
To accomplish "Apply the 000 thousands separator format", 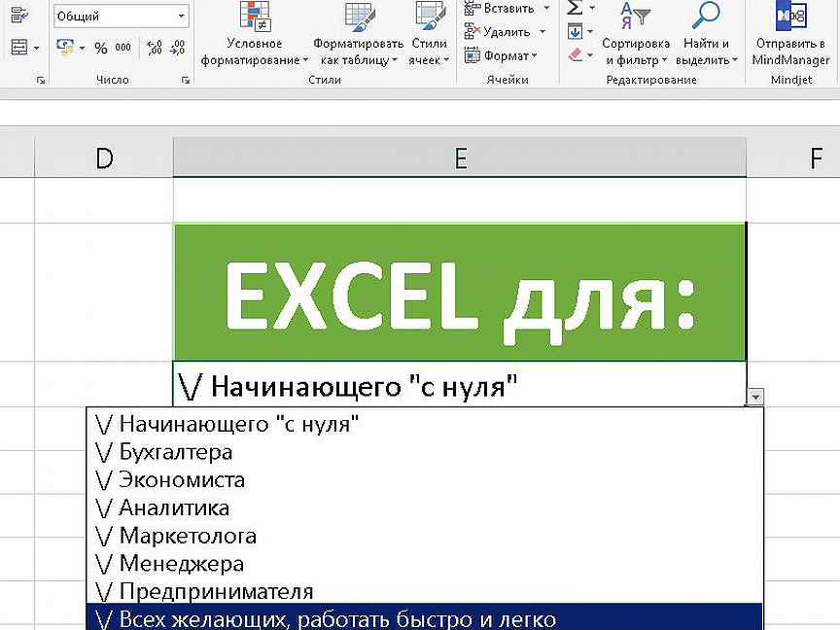I will (123, 47).
